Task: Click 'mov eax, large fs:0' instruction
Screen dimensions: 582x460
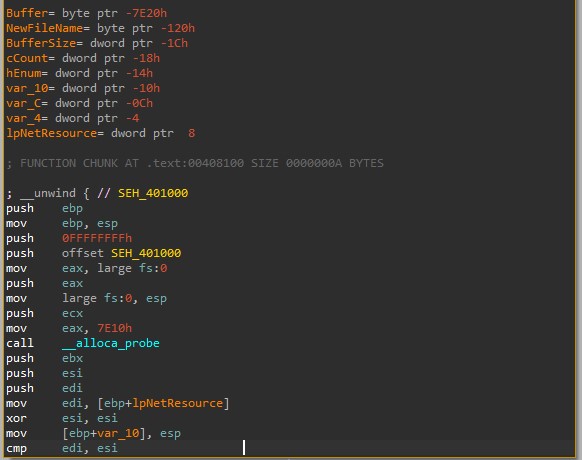Action: tap(86, 268)
